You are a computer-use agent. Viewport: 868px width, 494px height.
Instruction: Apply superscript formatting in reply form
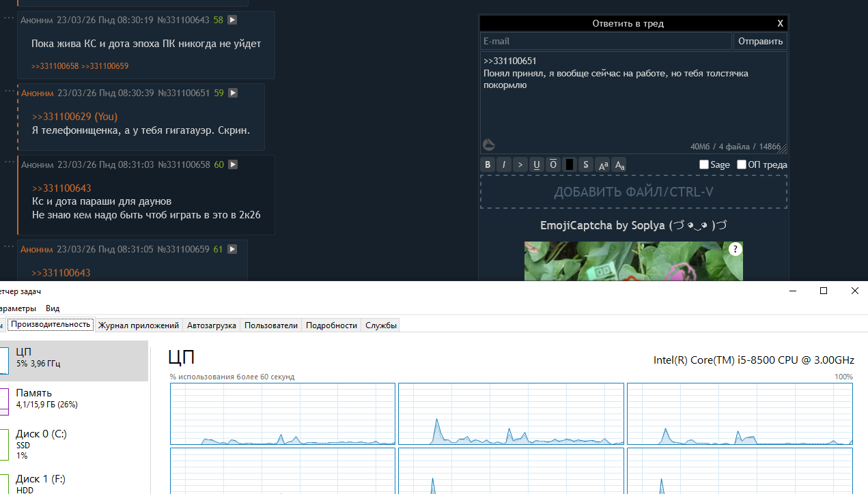602,164
